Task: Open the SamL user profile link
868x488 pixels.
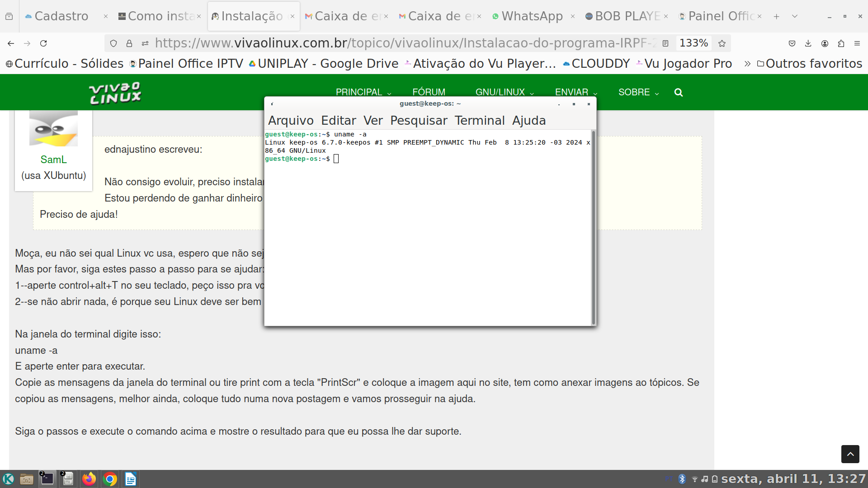Action: click(x=53, y=160)
